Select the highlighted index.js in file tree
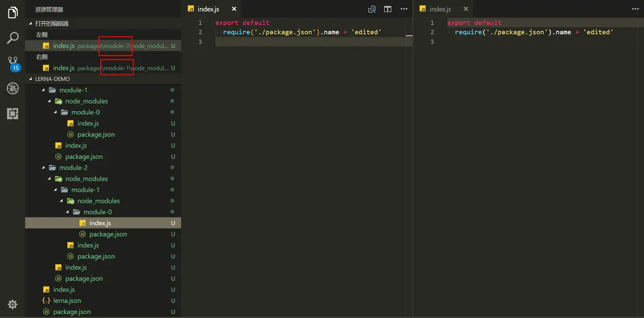This screenshot has height=318, width=644. tap(103, 223)
